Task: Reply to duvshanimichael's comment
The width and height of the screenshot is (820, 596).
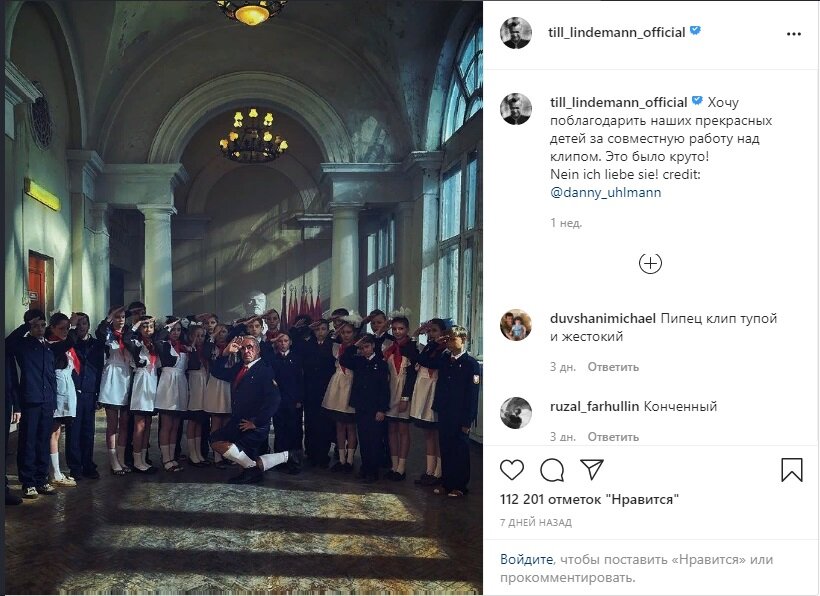Action: point(613,367)
